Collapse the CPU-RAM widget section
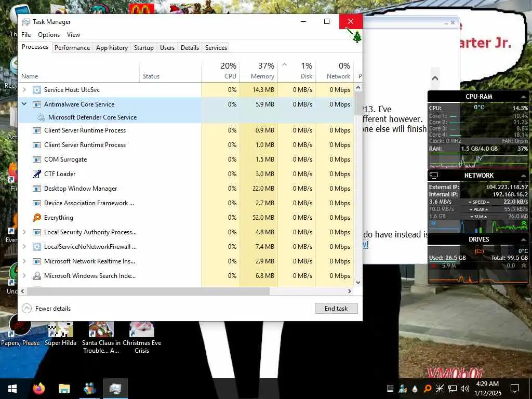The width and height of the screenshot is (532, 399). 523,97
